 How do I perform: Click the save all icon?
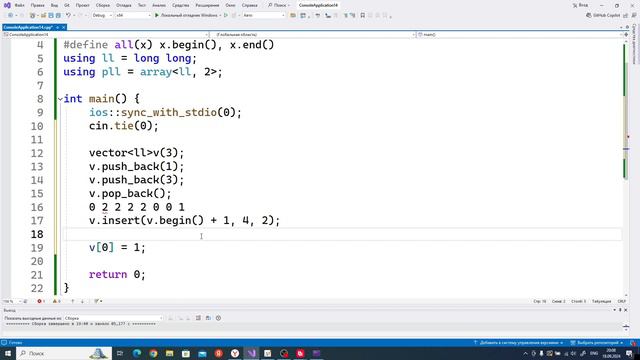pos(58,15)
